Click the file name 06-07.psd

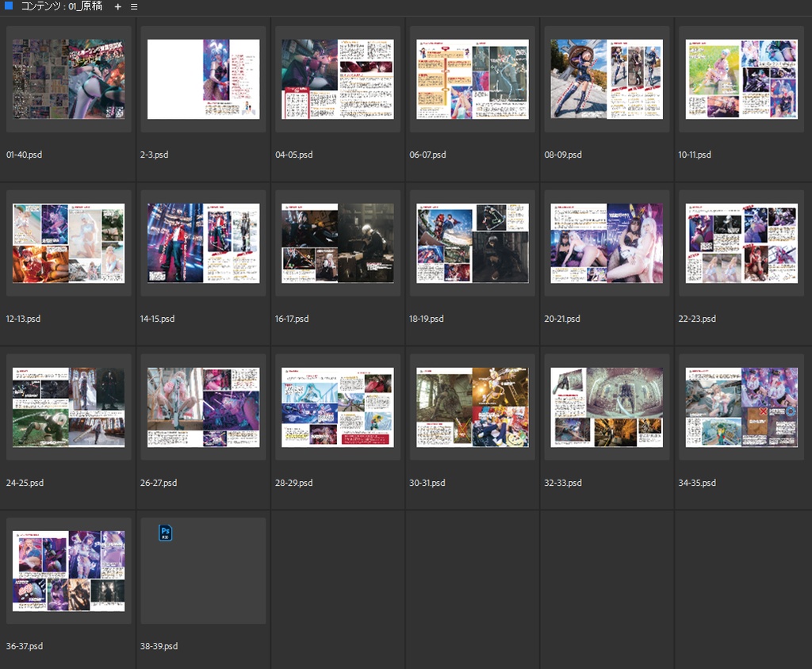pyautogui.click(x=427, y=155)
